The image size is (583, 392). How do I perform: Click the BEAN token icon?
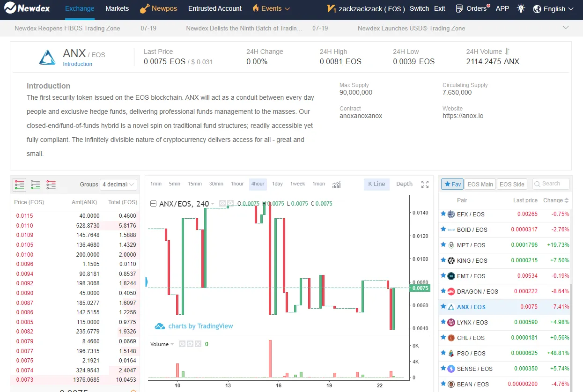pyautogui.click(x=451, y=384)
